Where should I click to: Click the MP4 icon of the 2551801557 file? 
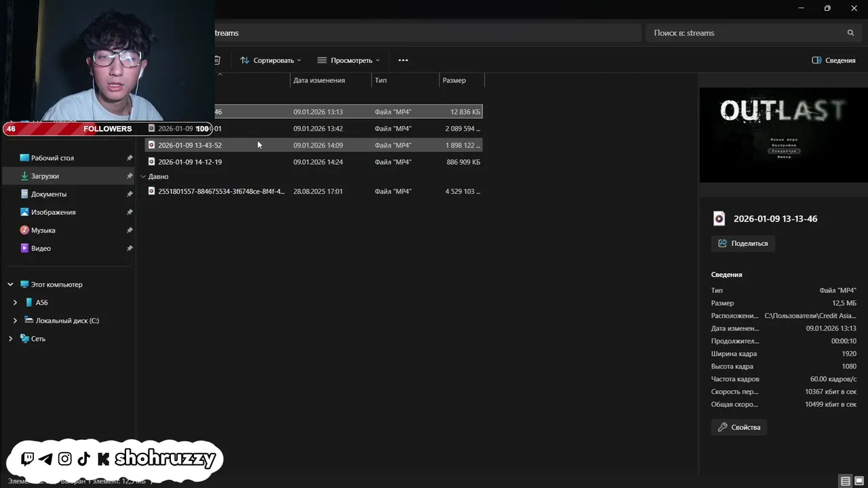pos(152,191)
